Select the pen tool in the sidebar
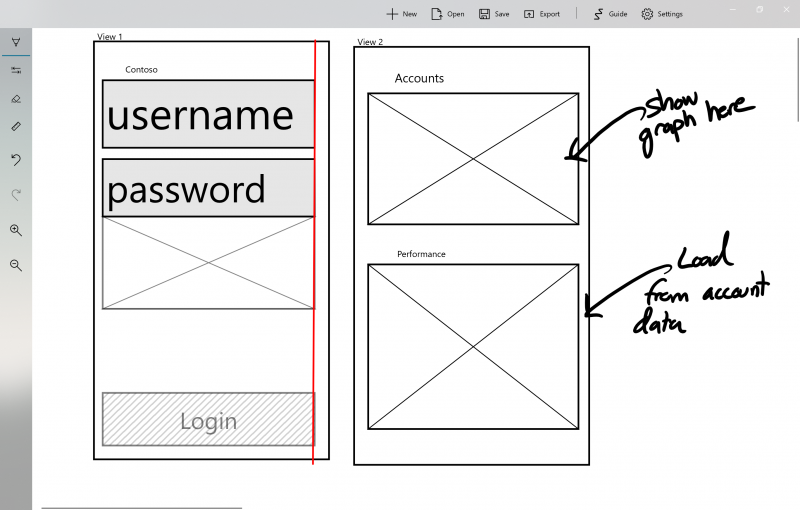This screenshot has height=510, width=800. [16, 42]
